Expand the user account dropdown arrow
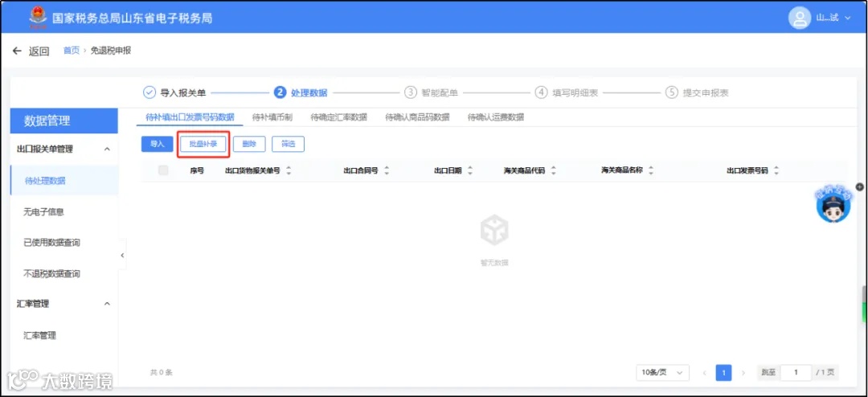This screenshot has height=397, width=868. click(x=848, y=18)
